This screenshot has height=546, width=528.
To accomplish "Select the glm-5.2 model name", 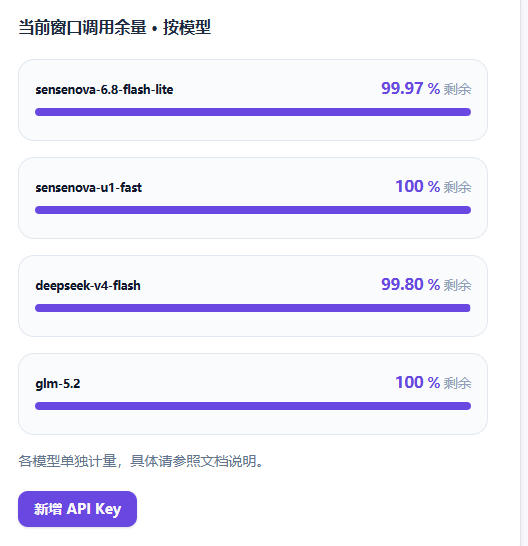I will pyautogui.click(x=58, y=384).
